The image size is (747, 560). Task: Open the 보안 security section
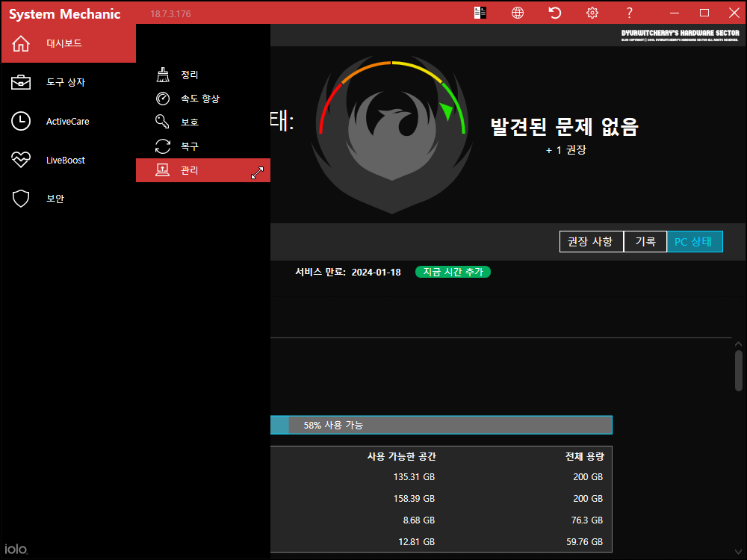coord(69,199)
